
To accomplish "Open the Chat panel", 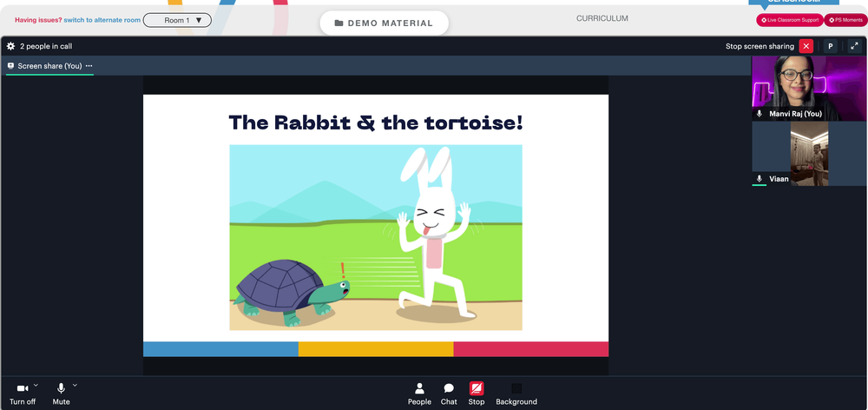I will coord(449,394).
